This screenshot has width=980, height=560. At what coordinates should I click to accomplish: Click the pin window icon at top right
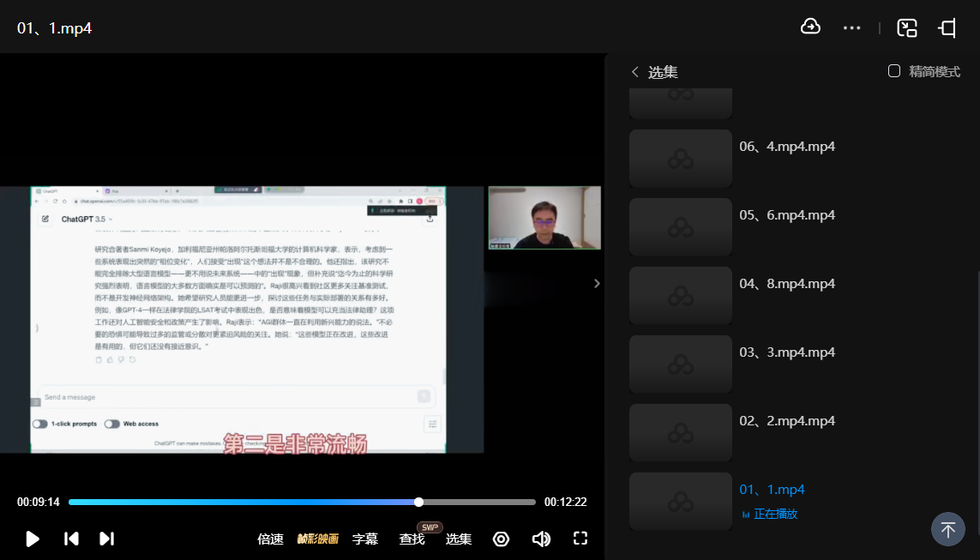click(947, 27)
